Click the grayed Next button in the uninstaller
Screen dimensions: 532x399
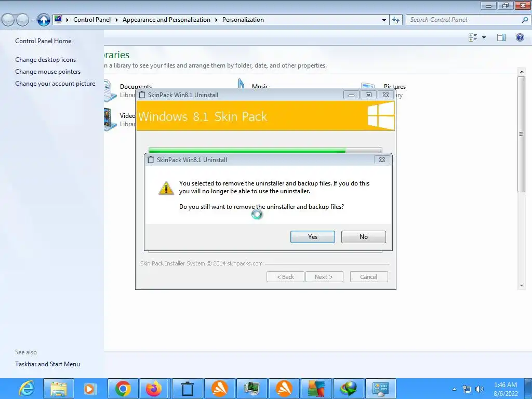click(x=324, y=277)
